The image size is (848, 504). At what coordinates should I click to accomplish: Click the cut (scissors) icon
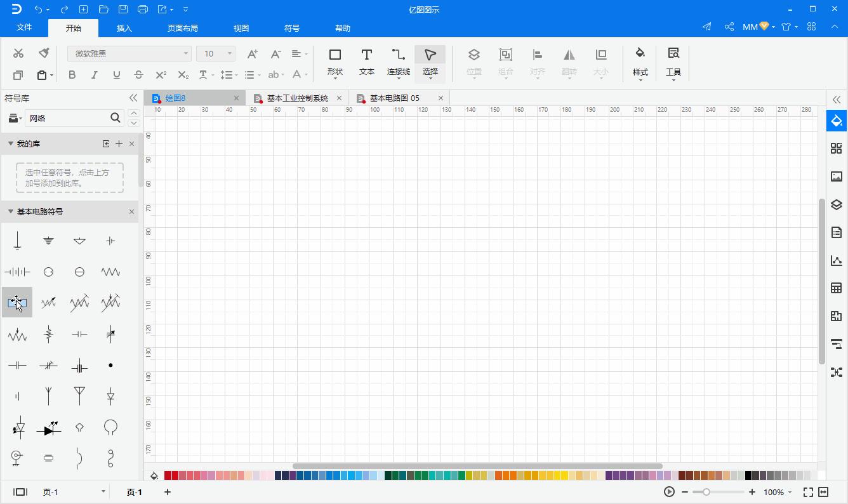point(18,53)
